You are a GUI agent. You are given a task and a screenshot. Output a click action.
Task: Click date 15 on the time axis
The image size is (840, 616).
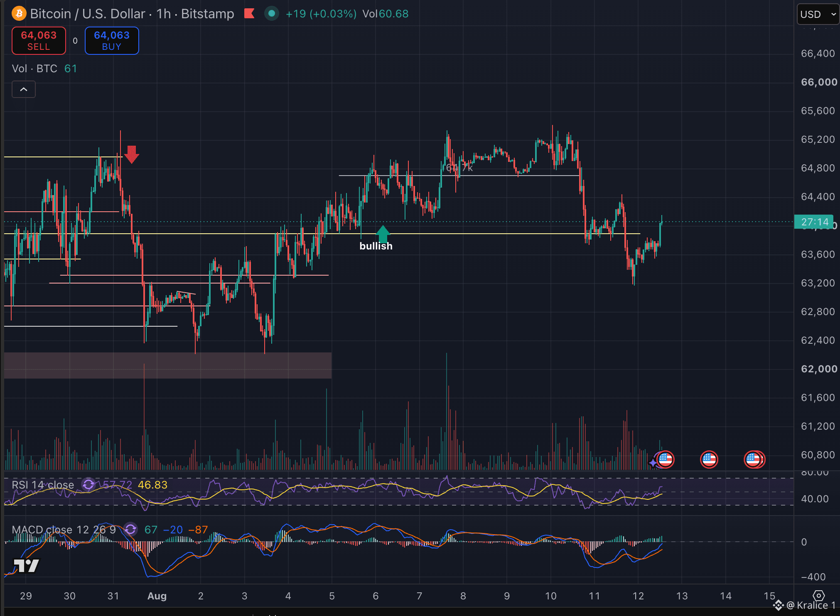769,596
